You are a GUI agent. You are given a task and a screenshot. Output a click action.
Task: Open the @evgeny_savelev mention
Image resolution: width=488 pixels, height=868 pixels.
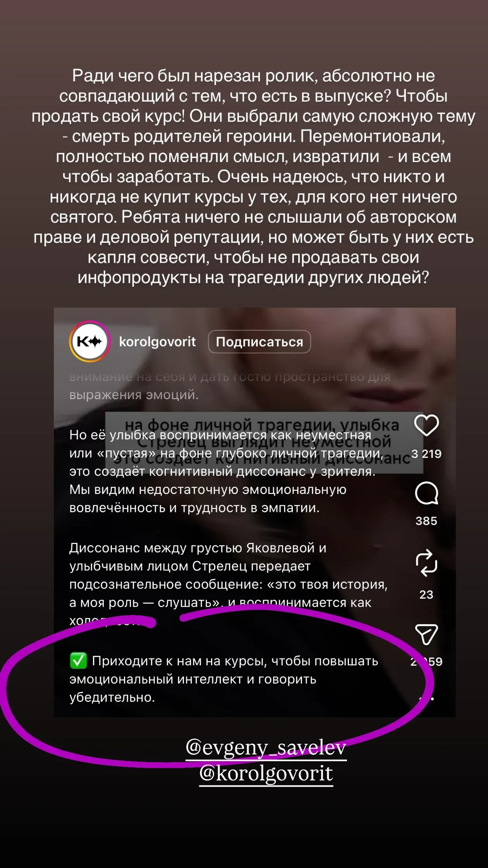click(x=266, y=747)
